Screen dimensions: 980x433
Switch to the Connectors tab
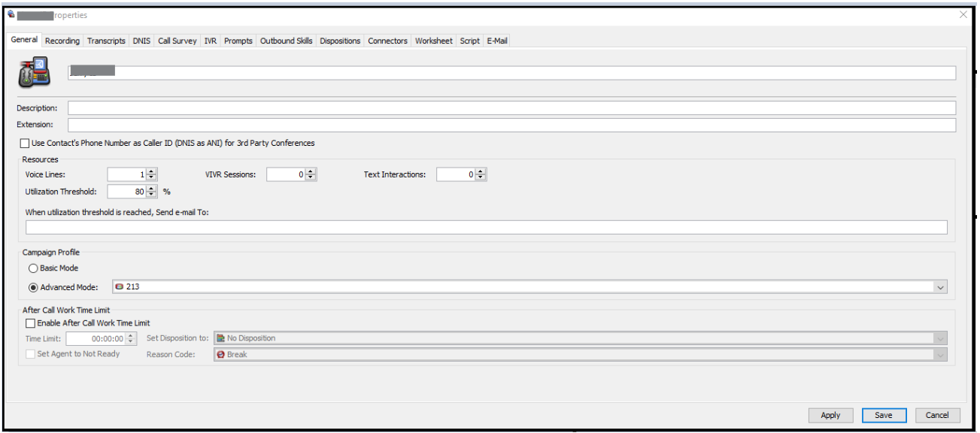(388, 41)
